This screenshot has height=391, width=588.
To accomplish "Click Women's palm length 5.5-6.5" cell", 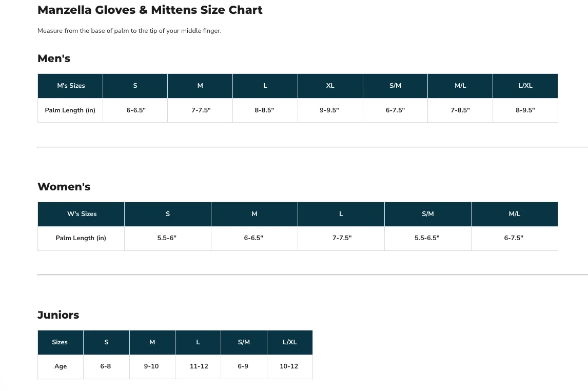I will pyautogui.click(x=427, y=238).
